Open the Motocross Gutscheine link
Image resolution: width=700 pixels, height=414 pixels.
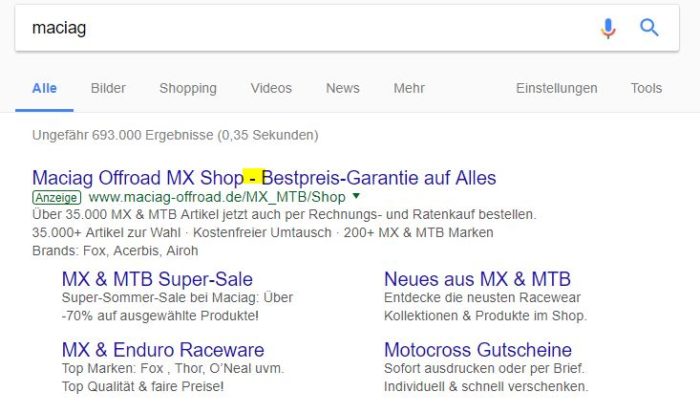478,350
